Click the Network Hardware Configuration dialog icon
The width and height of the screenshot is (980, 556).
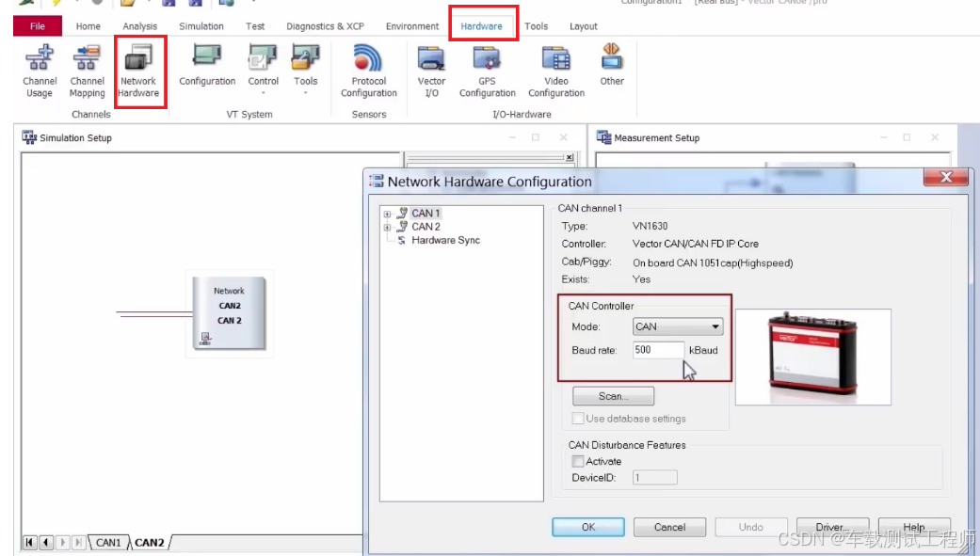[377, 182]
